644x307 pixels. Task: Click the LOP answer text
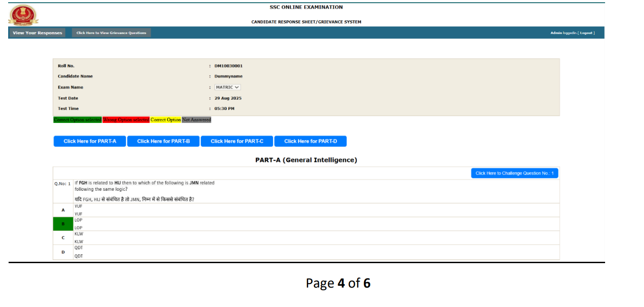click(78, 220)
